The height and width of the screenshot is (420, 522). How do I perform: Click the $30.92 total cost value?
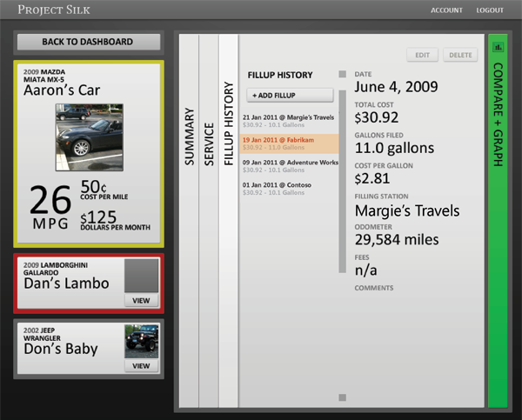376,117
